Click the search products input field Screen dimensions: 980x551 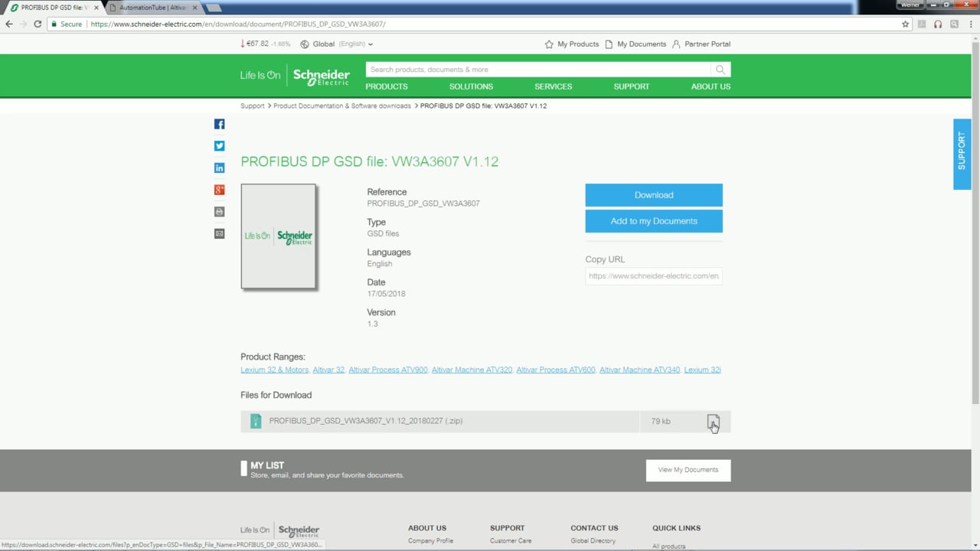pos(538,70)
